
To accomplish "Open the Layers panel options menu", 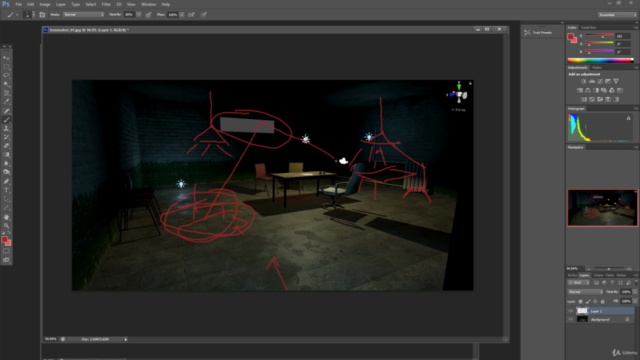I will [x=636, y=276].
